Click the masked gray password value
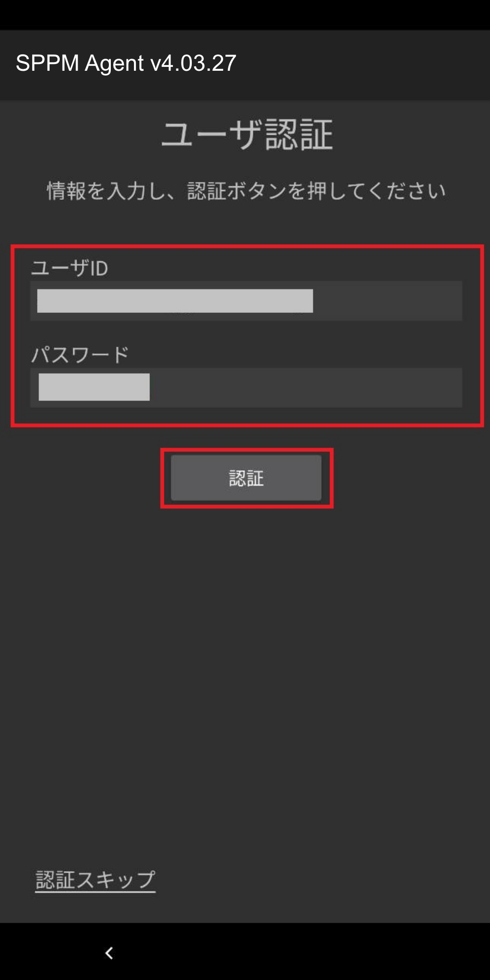The height and width of the screenshot is (980, 490). click(x=94, y=387)
